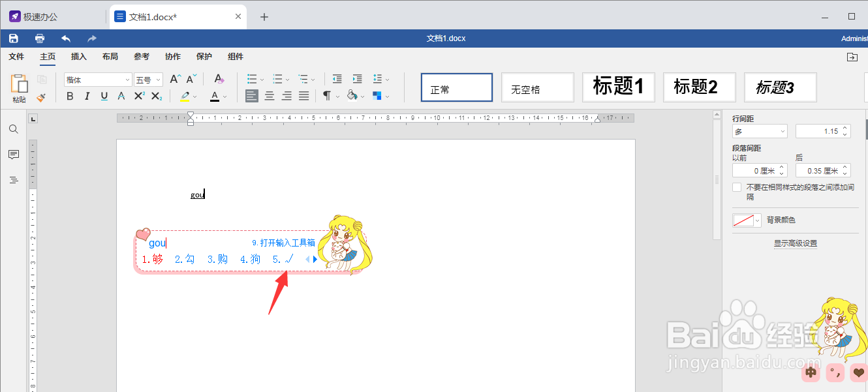
Task: Toggle paragraph marks display
Action: pyautogui.click(x=326, y=96)
